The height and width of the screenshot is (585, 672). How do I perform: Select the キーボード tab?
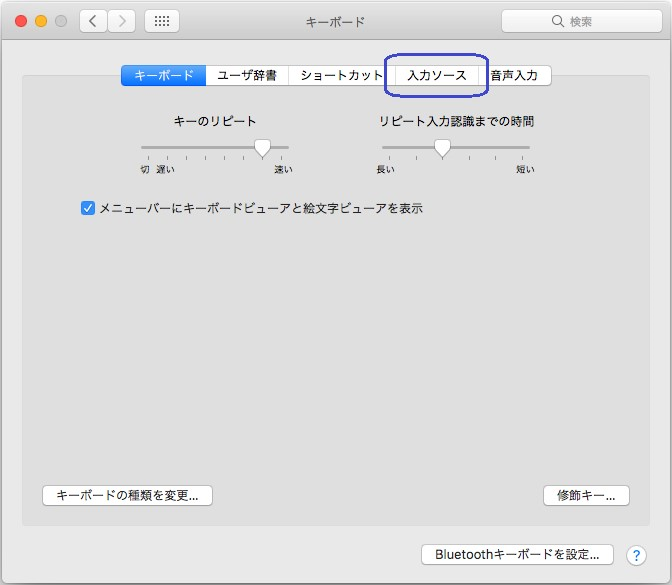click(163, 76)
